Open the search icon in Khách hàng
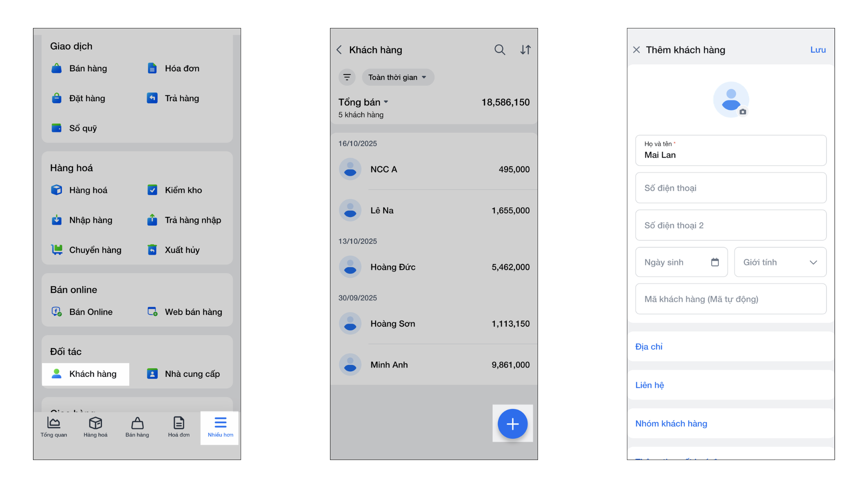Viewport: 868px width, 488px height. [x=500, y=50]
